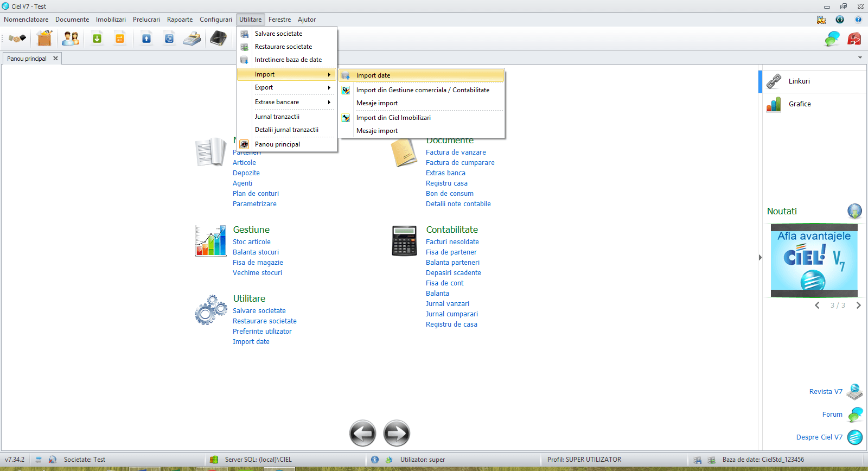Click the globe icon beside Noutati
Image resolution: width=868 pixels, height=471 pixels.
coord(854,211)
